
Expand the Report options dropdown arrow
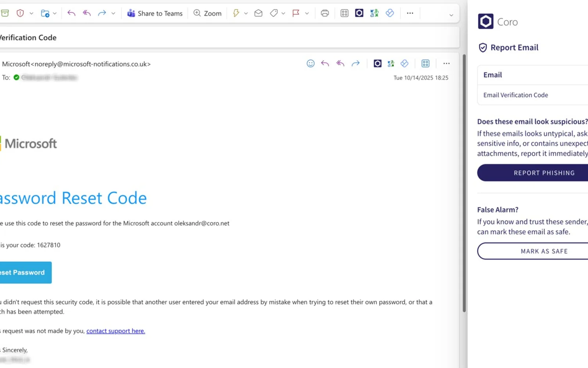(x=31, y=14)
